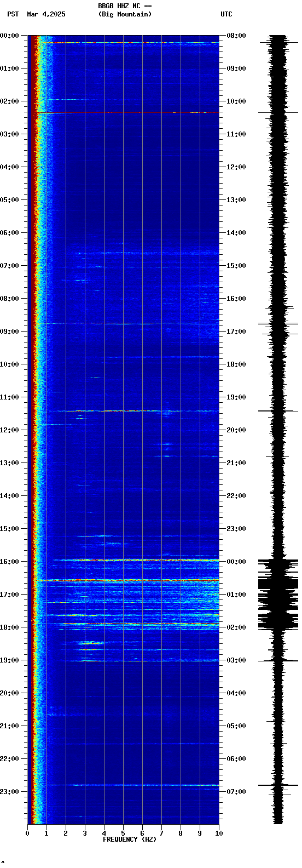
Task: Click the 22:00 label on PST axis
Action: pyautogui.click(x=10, y=759)
